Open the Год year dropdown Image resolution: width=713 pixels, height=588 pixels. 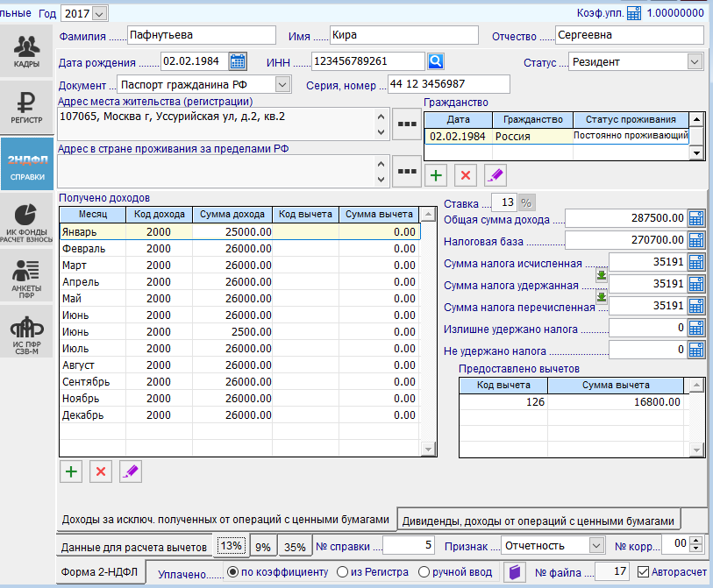pyautogui.click(x=99, y=14)
